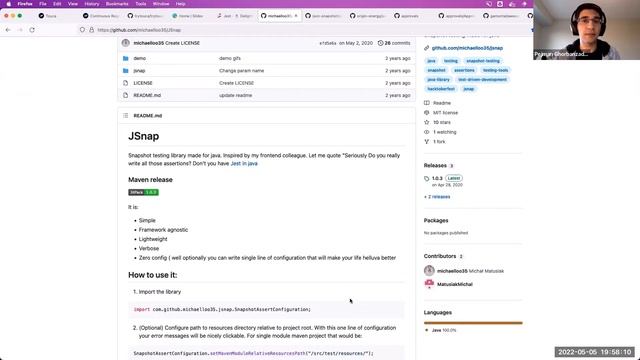
Task: Open the README outline list icon
Action: click(126, 116)
